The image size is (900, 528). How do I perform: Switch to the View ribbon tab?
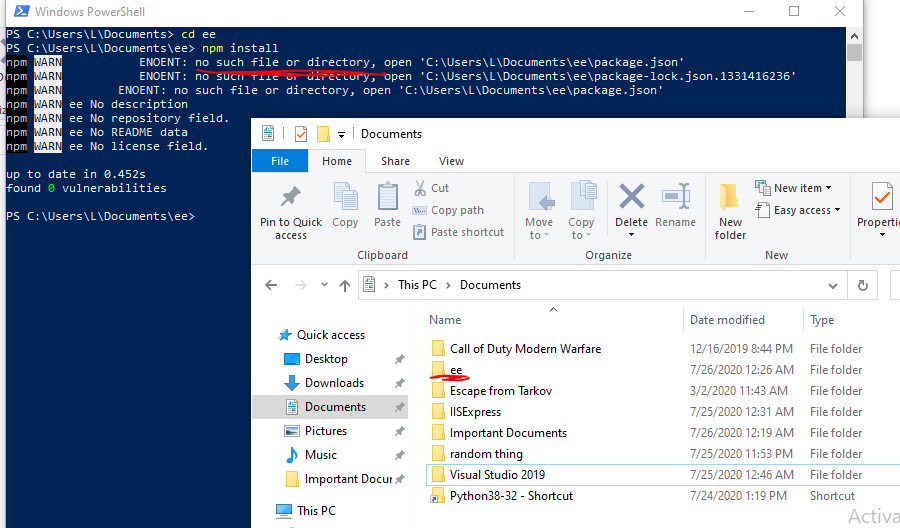tap(451, 161)
